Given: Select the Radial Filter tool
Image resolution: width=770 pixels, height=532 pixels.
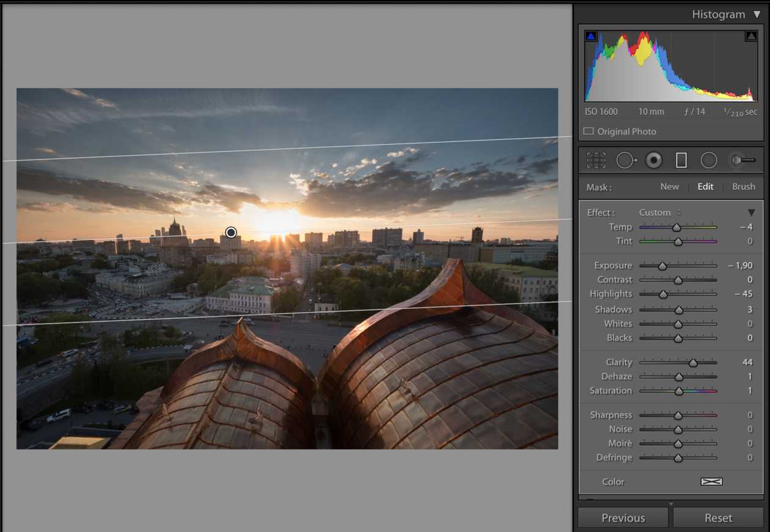Looking at the screenshot, I should (x=709, y=160).
